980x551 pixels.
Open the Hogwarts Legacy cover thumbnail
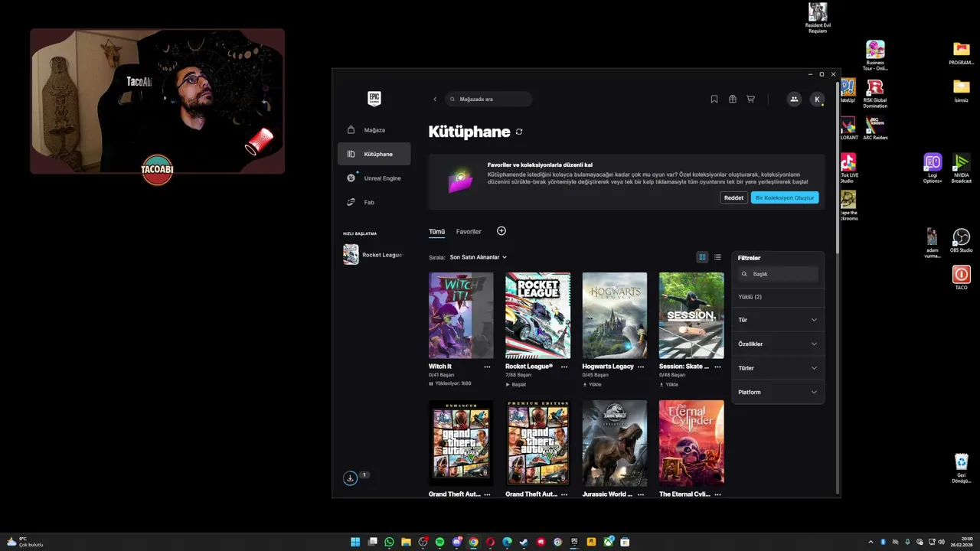point(615,315)
